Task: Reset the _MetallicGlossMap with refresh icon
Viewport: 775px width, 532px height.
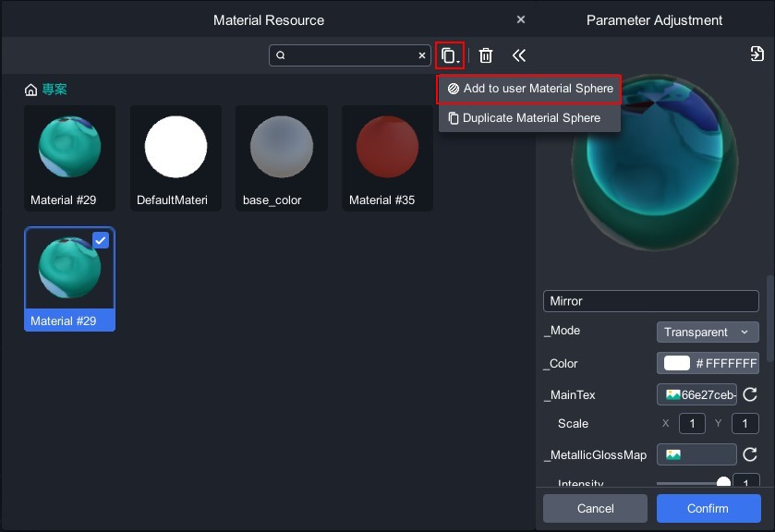Action: [x=750, y=454]
